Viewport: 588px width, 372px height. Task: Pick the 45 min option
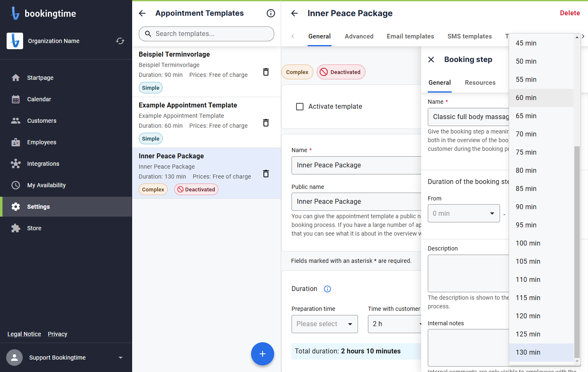point(541,43)
